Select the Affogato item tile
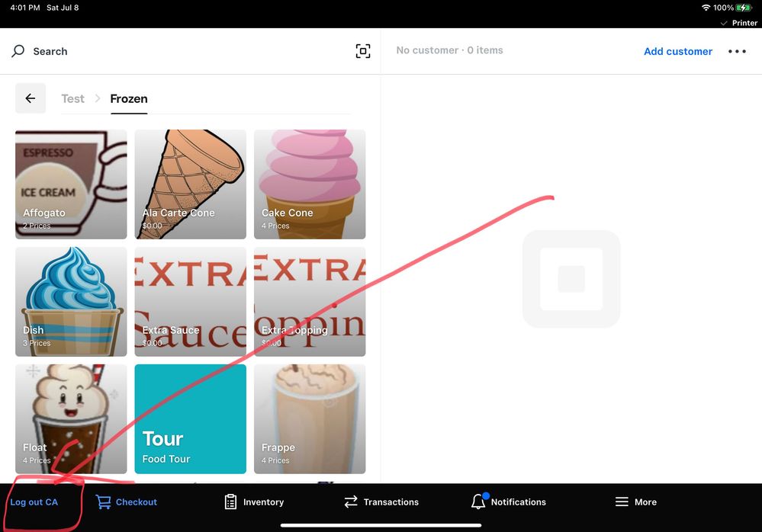762x532 pixels. point(71,184)
